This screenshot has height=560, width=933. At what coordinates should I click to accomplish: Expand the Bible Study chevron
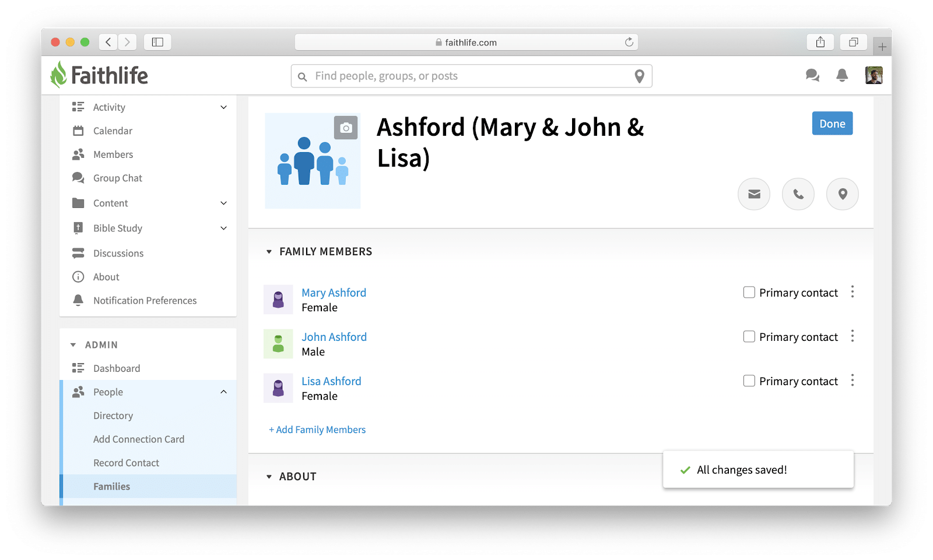coord(223,228)
